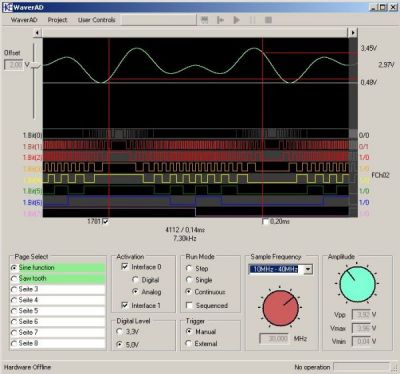400x374 pixels.
Task: Click the Pause toolbar button
Action: (x=252, y=20)
